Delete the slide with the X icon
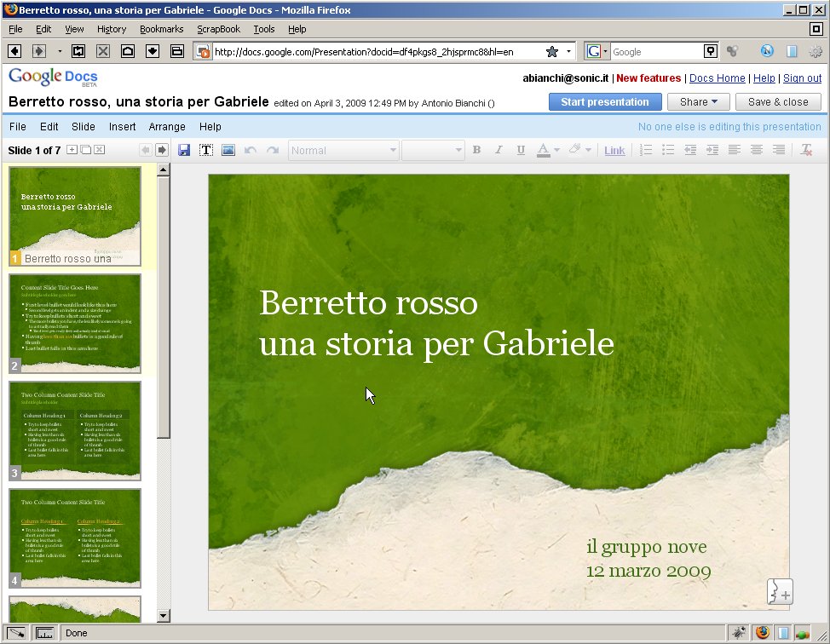 tap(99, 150)
